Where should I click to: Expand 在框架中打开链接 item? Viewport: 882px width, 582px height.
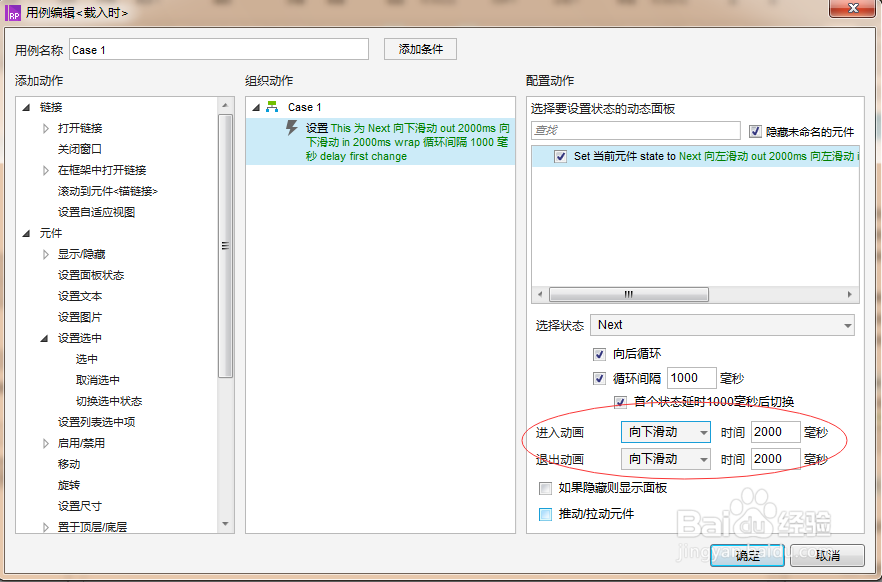pos(46,170)
